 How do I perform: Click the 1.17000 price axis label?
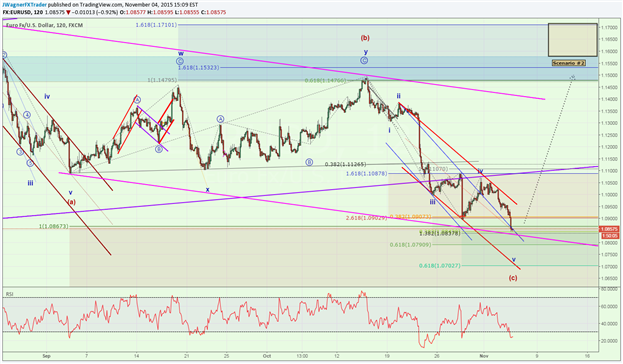coord(609,27)
